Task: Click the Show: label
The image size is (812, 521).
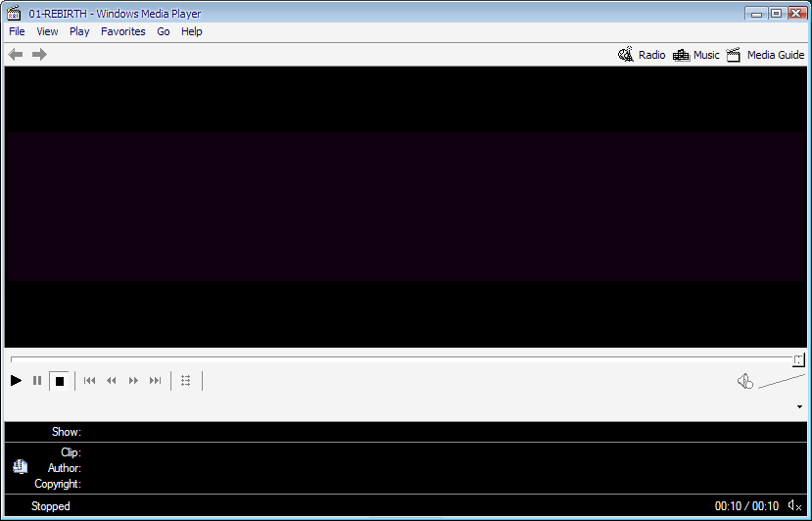Action: tap(67, 432)
